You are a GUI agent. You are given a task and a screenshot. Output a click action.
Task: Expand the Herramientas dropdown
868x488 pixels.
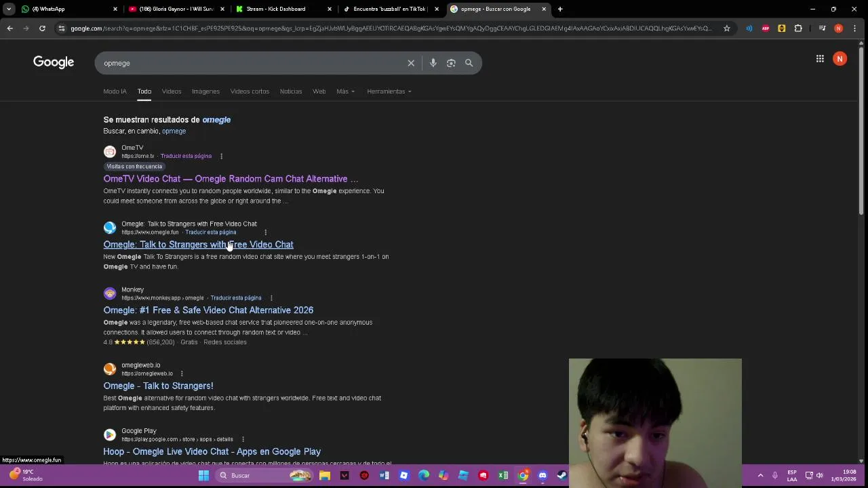[x=389, y=91]
